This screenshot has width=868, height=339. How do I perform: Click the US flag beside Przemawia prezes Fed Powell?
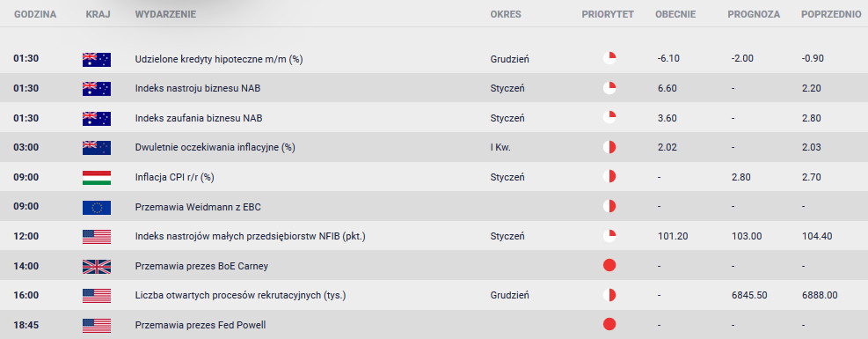point(97,325)
